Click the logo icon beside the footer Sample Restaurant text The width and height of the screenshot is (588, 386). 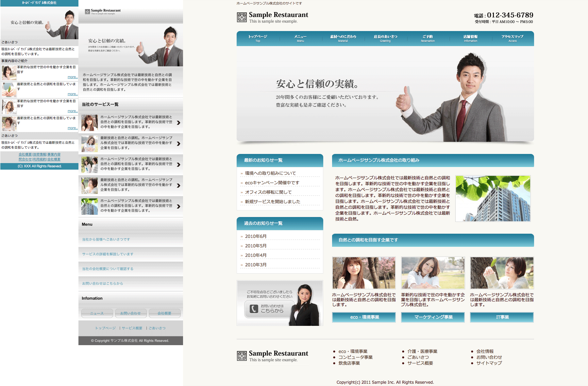tap(242, 356)
